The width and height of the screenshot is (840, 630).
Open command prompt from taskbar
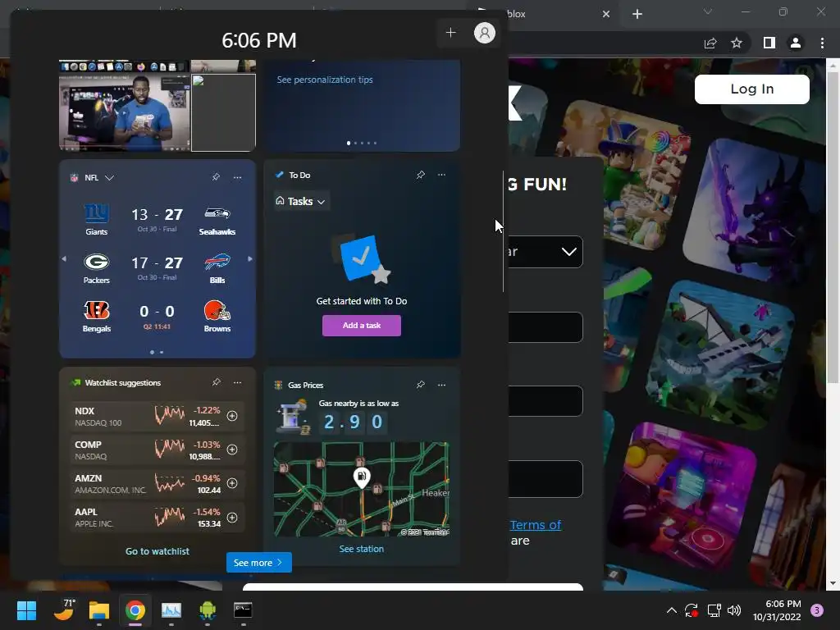click(243, 610)
